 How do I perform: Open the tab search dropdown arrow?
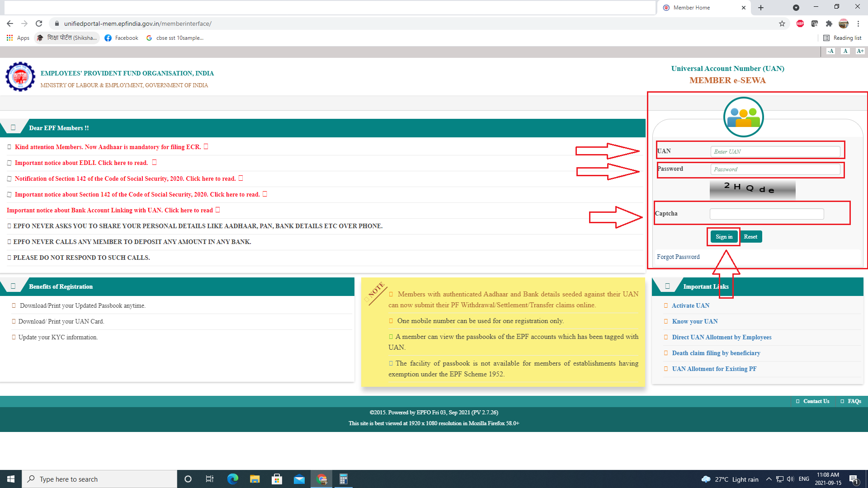tap(796, 8)
